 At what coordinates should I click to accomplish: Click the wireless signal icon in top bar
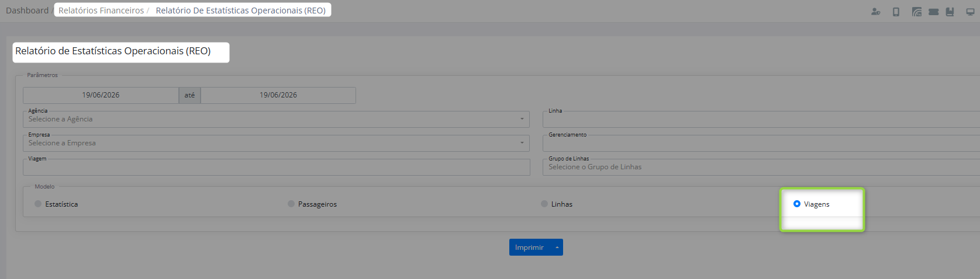[x=916, y=12]
